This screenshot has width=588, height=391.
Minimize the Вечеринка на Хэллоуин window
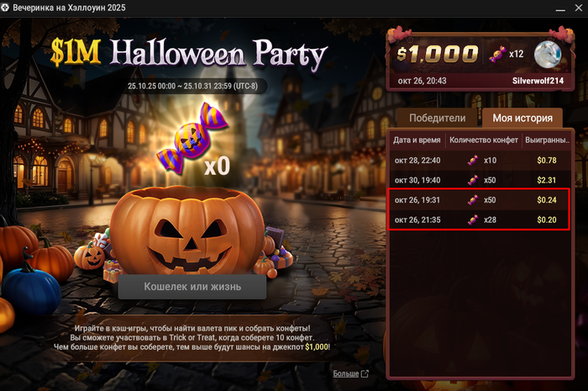point(560,8)
